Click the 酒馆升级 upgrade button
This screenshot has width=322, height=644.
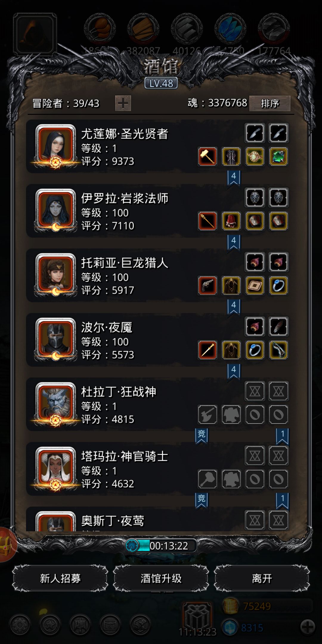click(161, 578)
